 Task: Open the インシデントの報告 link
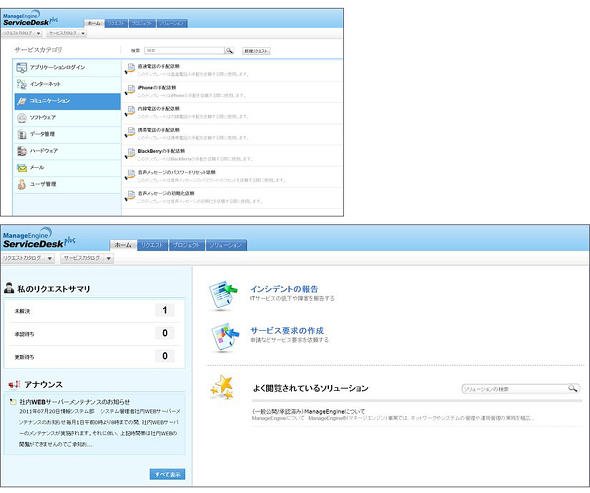click(284, 289)
